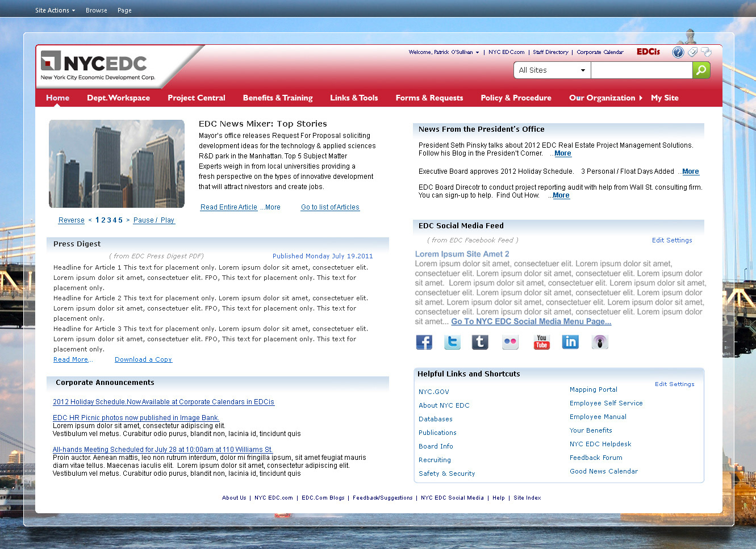
Task: Click More after Float Days Added
Action: click(691, 171)
